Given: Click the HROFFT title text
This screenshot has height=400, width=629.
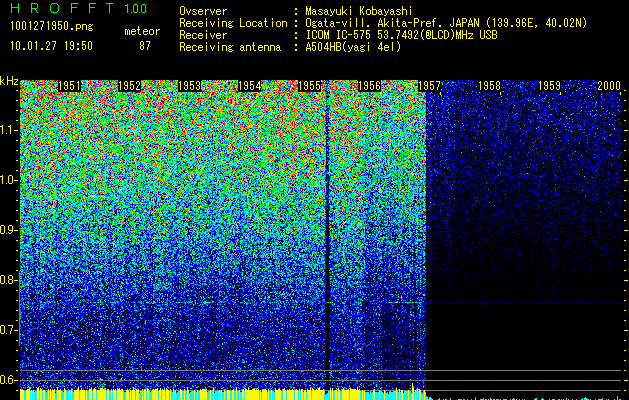Looking at the screenshot, I should (x=62, y=8).
